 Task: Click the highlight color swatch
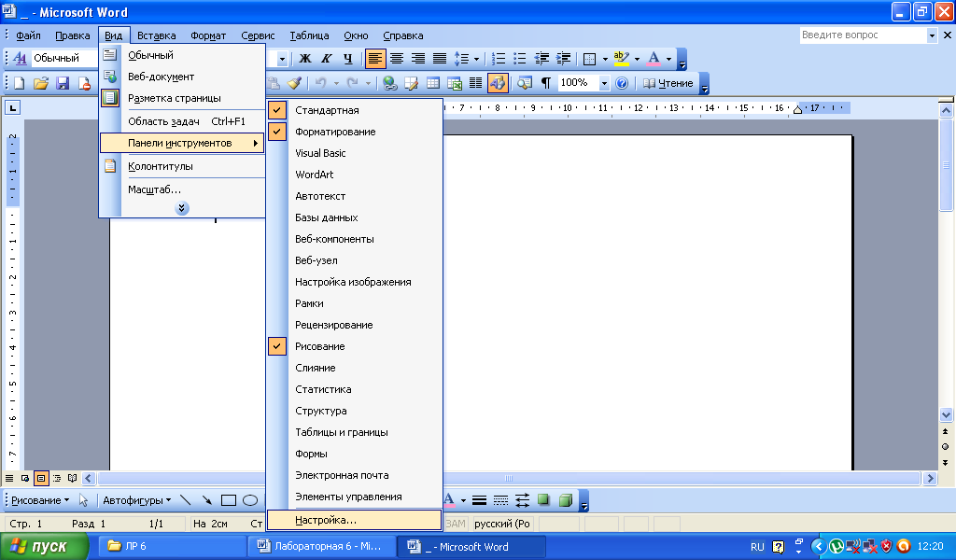tap(621, 59)
